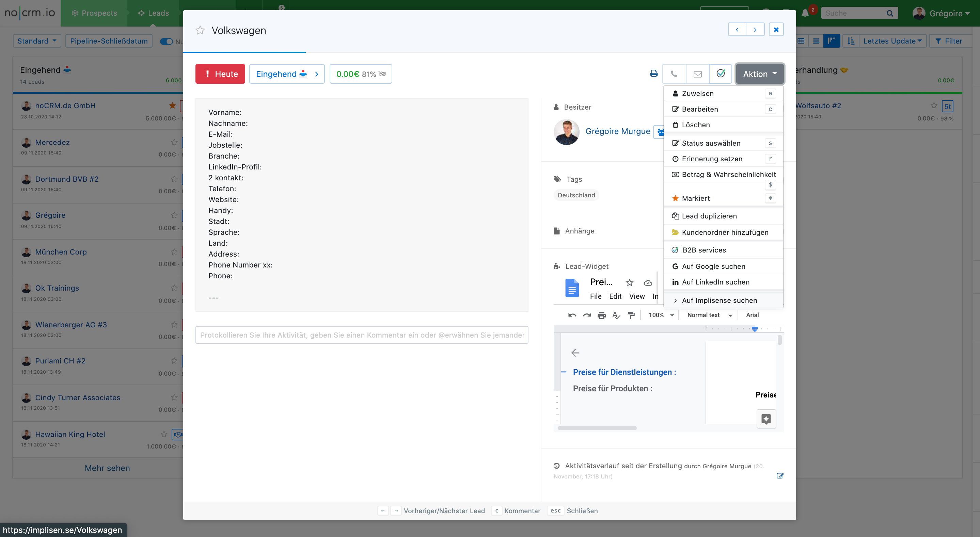Change zoom level 100% dropdown
The width and height of the screenshot is (980, 537).
pos(661,315)
